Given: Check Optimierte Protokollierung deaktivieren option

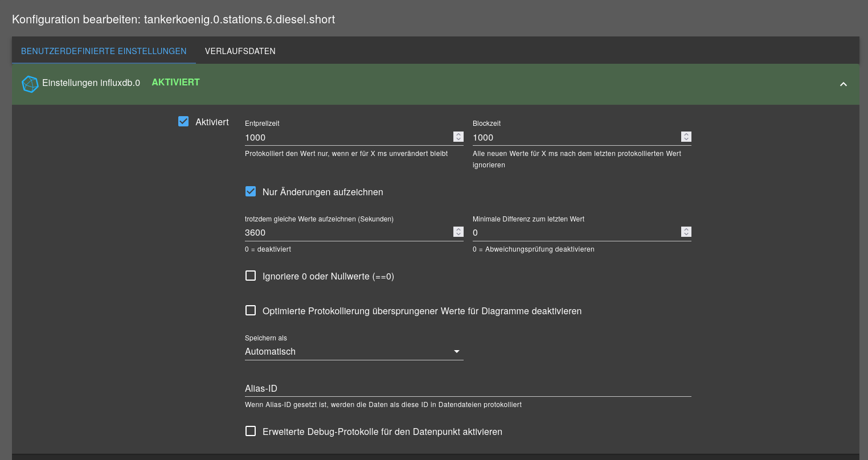Looking at the screenshot, I should pos(251,310).
